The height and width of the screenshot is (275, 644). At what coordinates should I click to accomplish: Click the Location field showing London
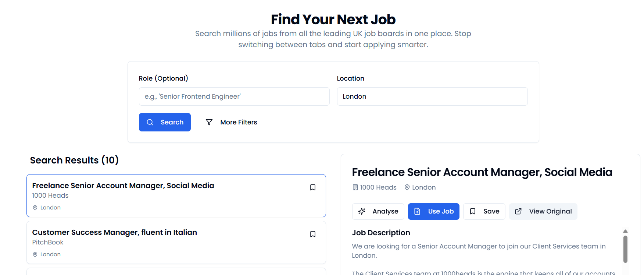[432, 96]
